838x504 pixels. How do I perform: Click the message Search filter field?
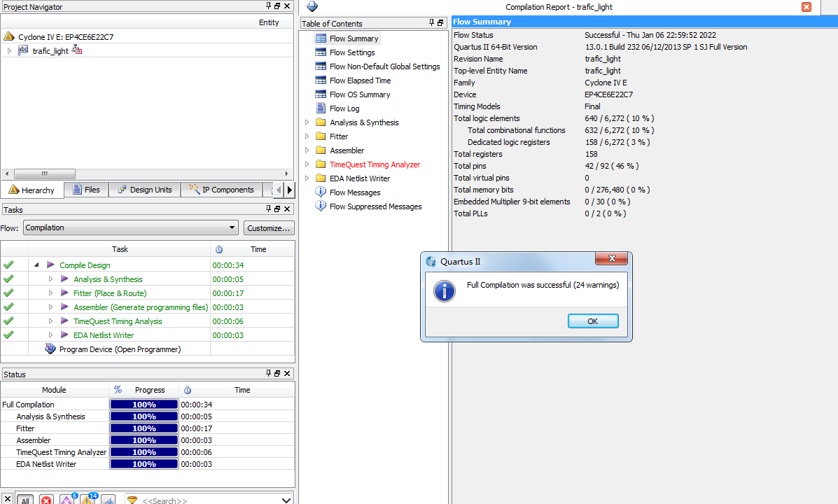(209, 500)
